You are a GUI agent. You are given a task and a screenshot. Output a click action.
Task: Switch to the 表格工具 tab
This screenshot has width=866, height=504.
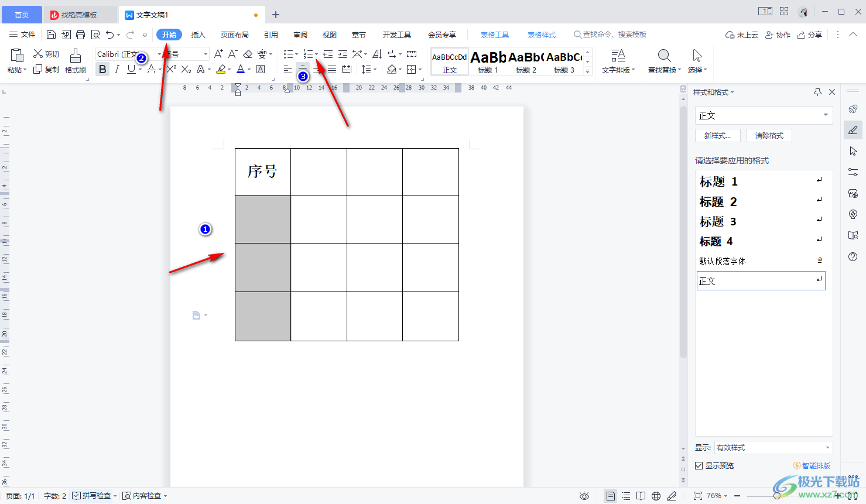pyautogui.click(x=495, y=35)
